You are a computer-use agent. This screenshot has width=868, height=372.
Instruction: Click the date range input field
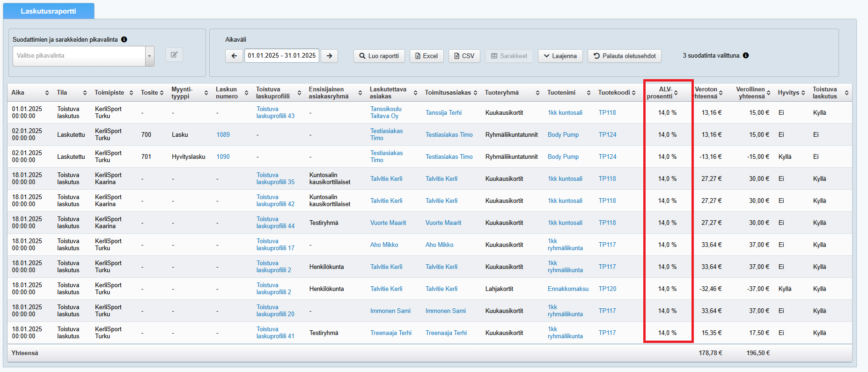281,55
